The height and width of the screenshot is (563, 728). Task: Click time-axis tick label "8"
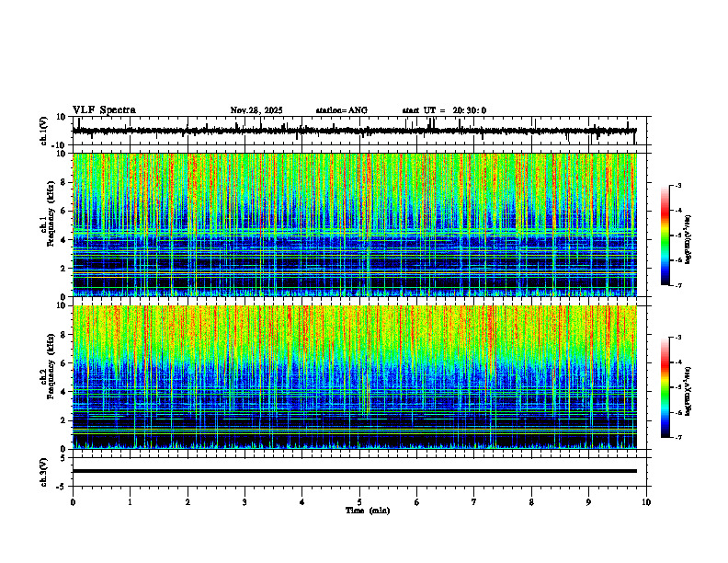pyautogui.click(x=531, y=502)
